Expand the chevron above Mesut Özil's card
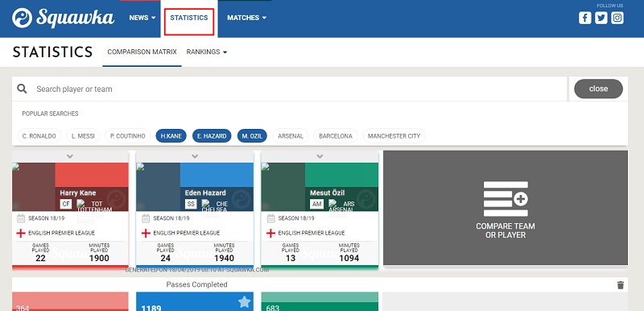644x311 pixels. [x=320, y=156]
